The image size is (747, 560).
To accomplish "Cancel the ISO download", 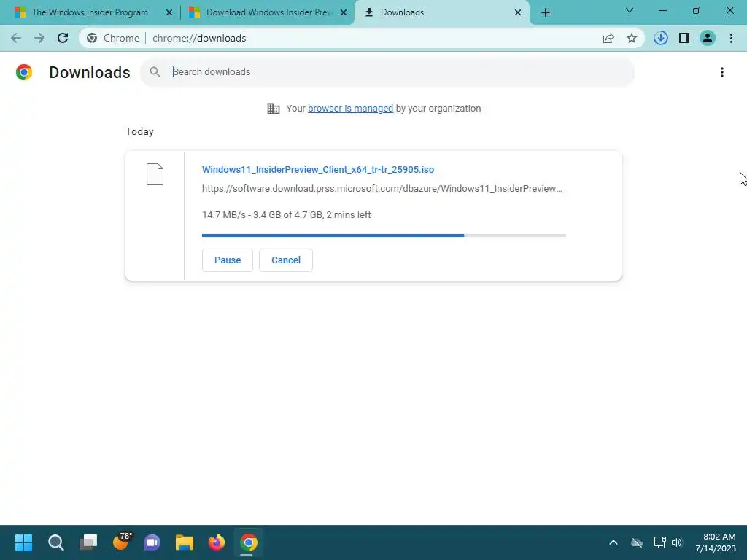I will click(x=286, y=260).
